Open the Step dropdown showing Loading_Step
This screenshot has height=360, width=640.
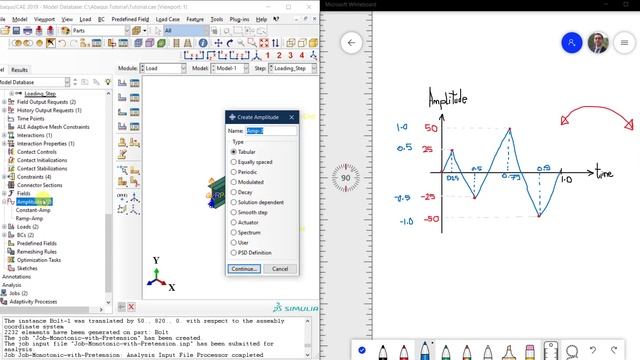coord(292,69)
